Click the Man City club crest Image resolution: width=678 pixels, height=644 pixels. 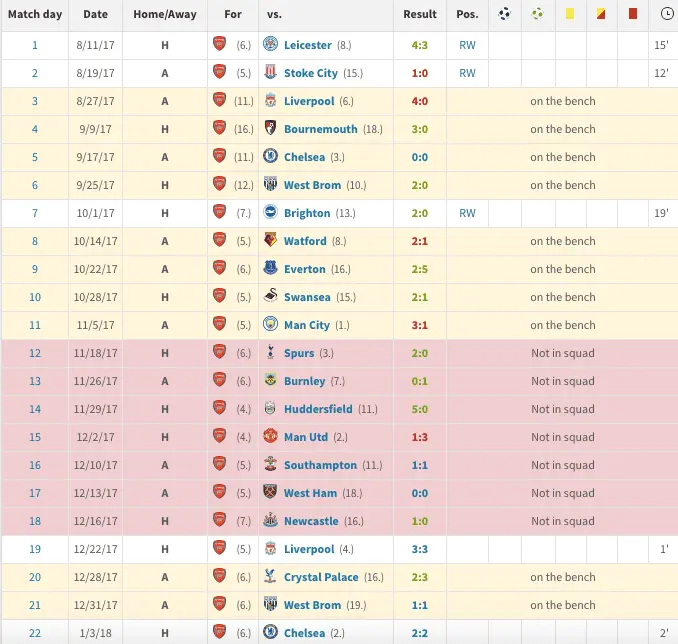pyautogui.click(x=270, y=325)
